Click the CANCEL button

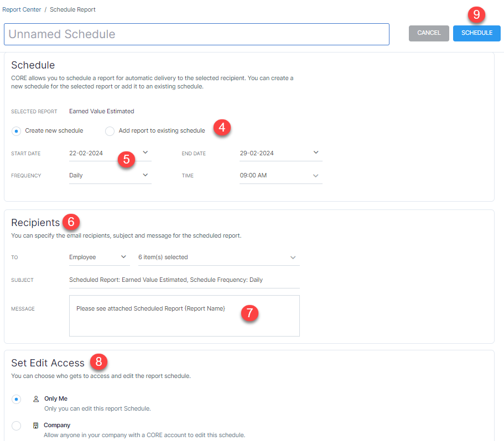pyautogui.click(x=429, y=33)
